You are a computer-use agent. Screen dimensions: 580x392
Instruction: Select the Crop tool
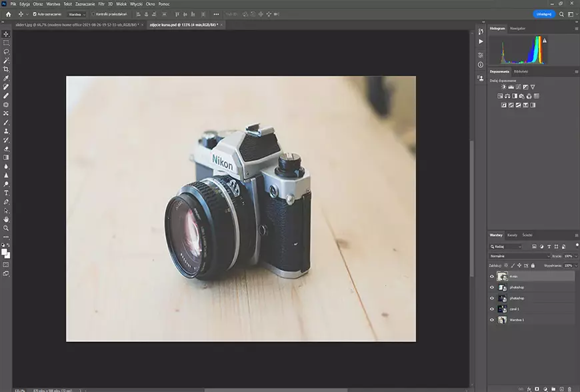click(x=6, y=69)
